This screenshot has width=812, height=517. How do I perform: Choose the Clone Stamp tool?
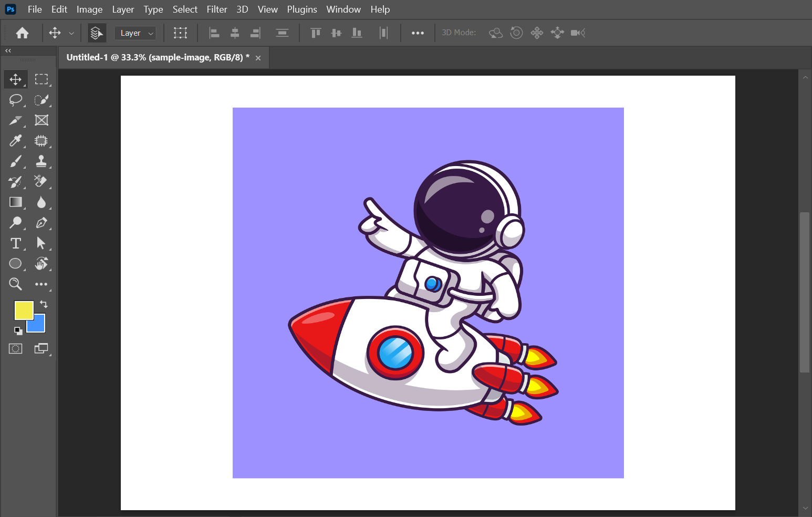[x=41, y=161]
